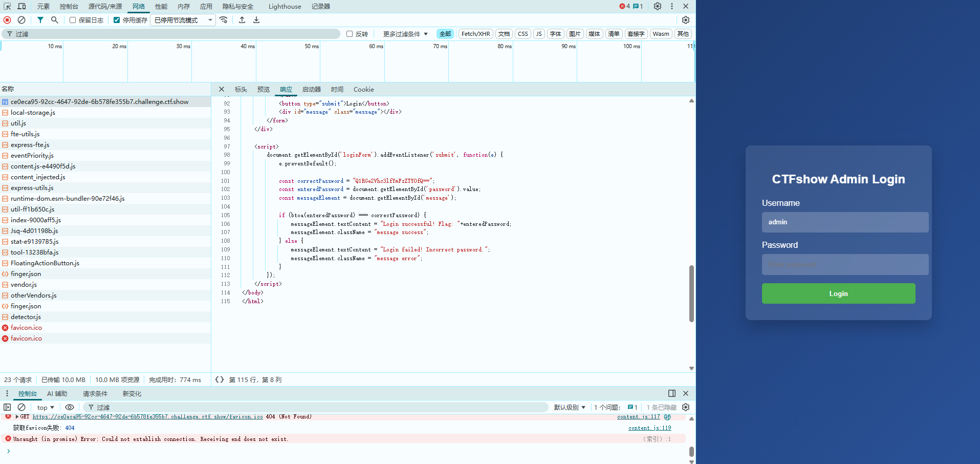This screenshot has width=980, height=464.
Task: Stop recording network log
Action: pos(7,20)
